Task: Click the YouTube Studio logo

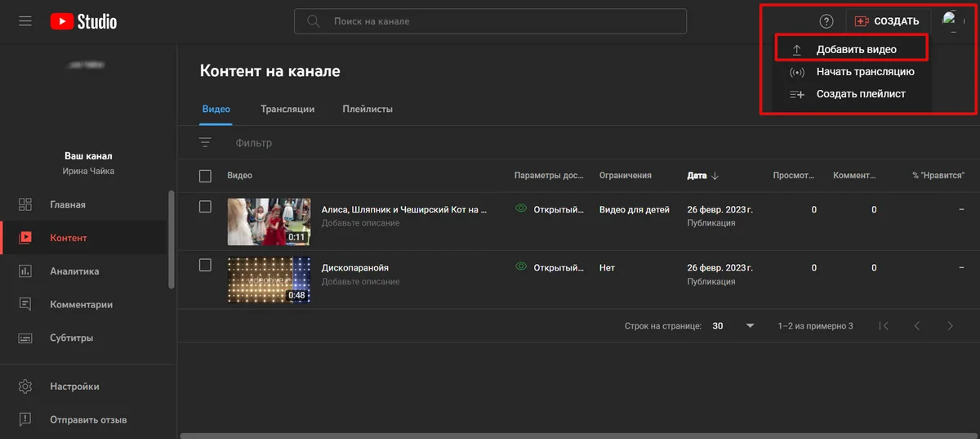Action: [x=83, y=21]
